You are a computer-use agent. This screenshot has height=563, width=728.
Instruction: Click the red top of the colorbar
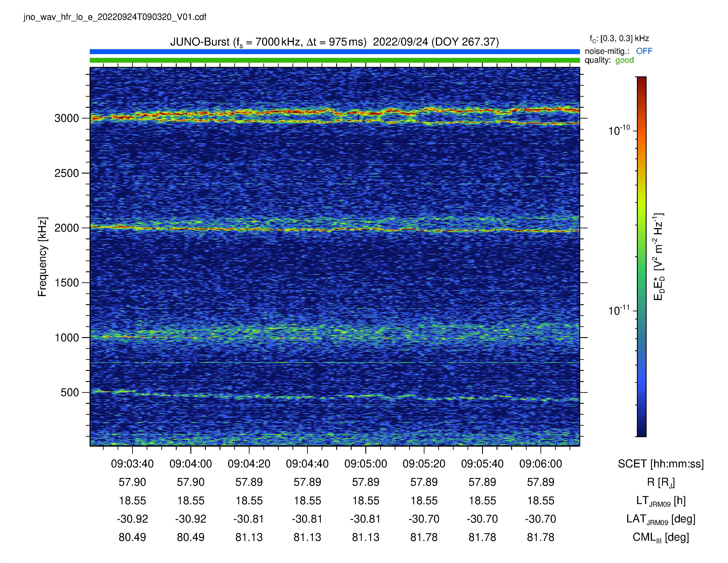pos(641,81)
